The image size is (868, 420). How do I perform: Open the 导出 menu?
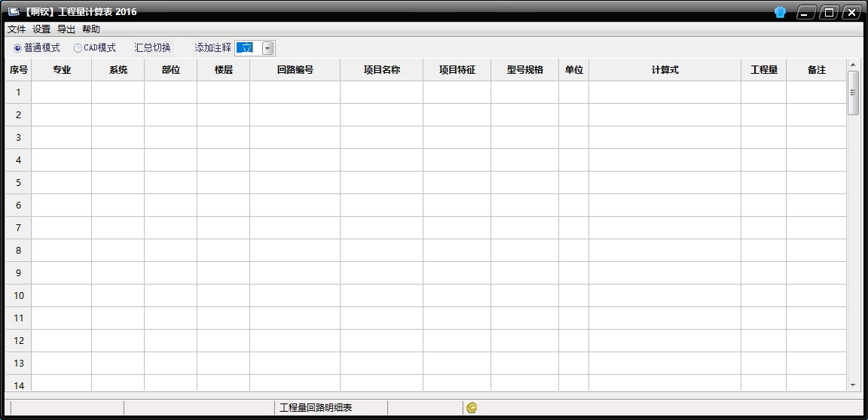(66, 29)
